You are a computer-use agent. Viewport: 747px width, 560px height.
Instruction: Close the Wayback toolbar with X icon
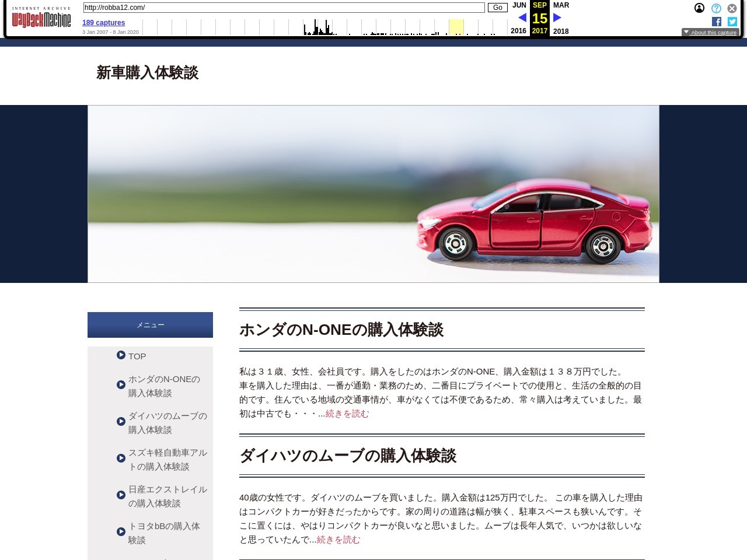coord(732,8)
